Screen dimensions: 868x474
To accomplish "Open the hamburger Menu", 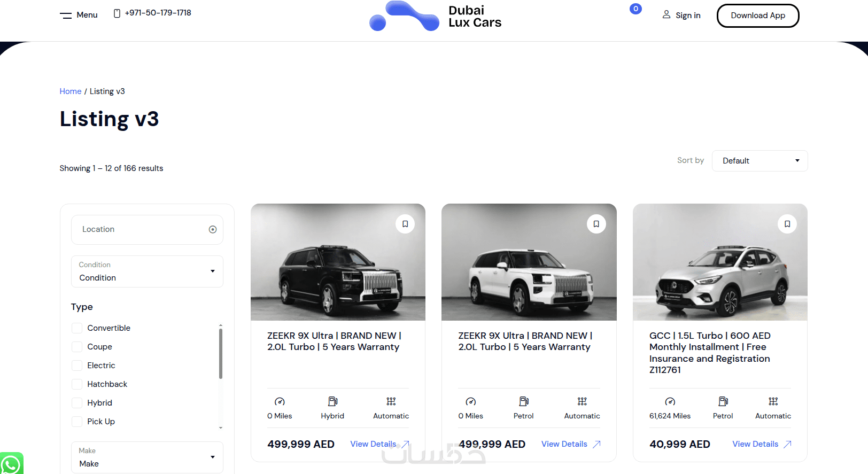I will click(x=79, y=15).
